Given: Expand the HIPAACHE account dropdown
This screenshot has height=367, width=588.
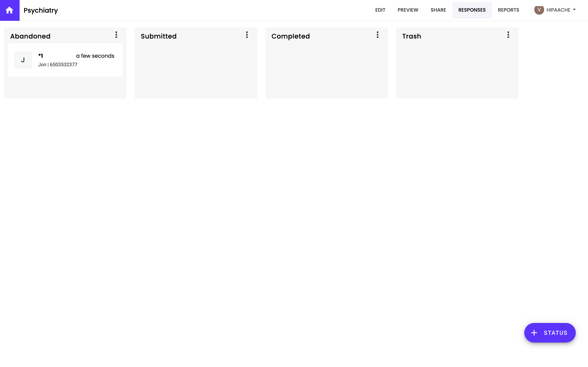Looking at the screenshot, I should pos(558,10).
